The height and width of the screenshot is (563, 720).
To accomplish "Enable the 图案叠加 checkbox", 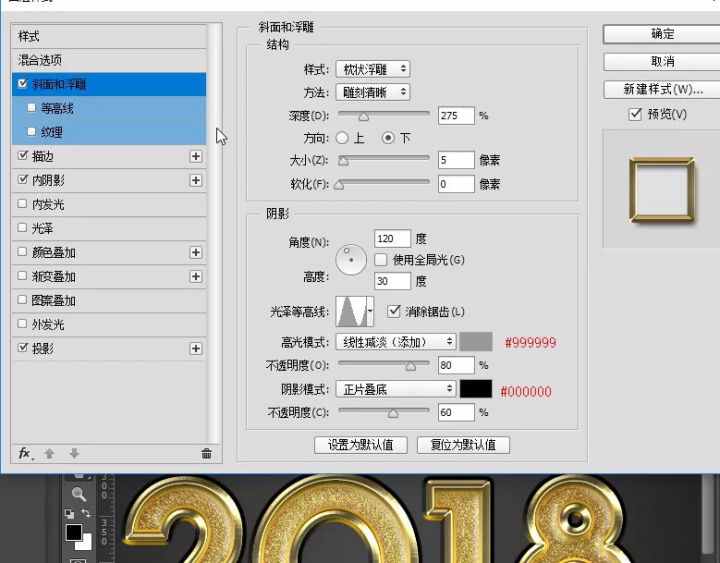I will coord(22,299).
